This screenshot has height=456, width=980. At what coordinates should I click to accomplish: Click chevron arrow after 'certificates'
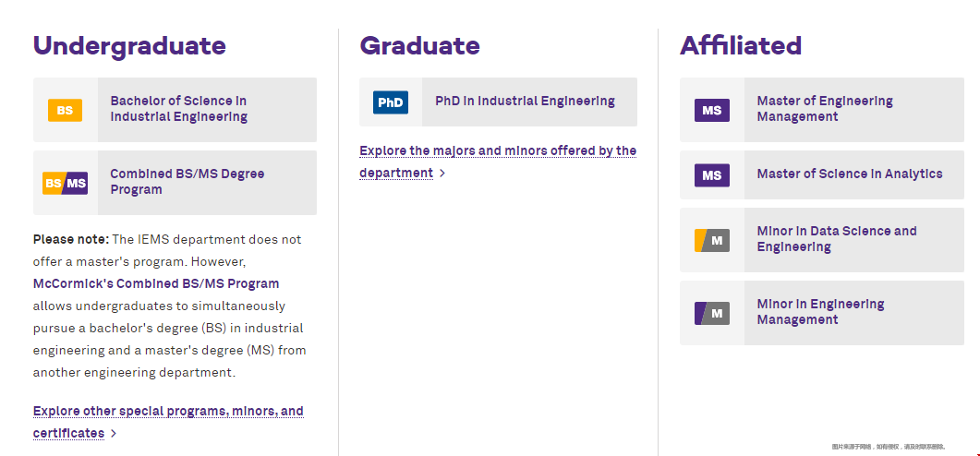pos(113,434)
